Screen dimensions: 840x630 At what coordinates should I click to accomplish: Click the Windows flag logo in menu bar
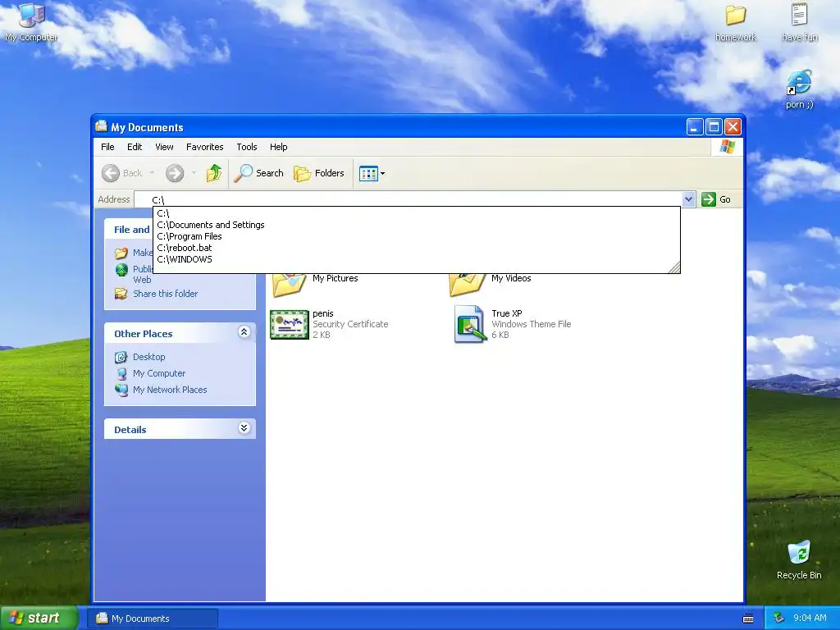[x=728, y=147]
